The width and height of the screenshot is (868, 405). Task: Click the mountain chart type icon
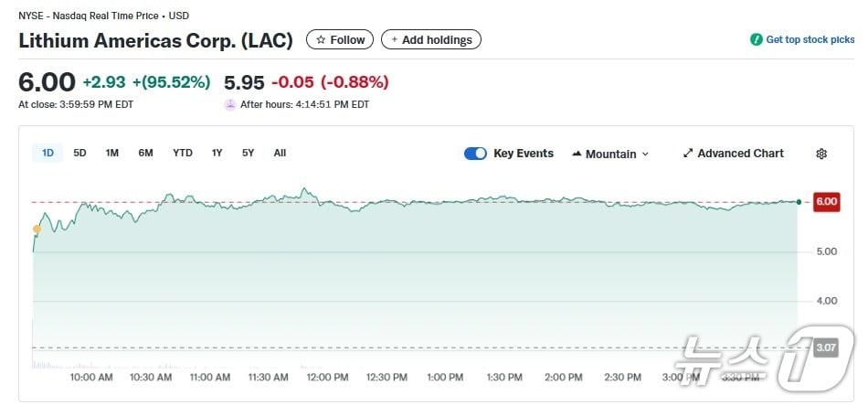(x=577, y=154)
